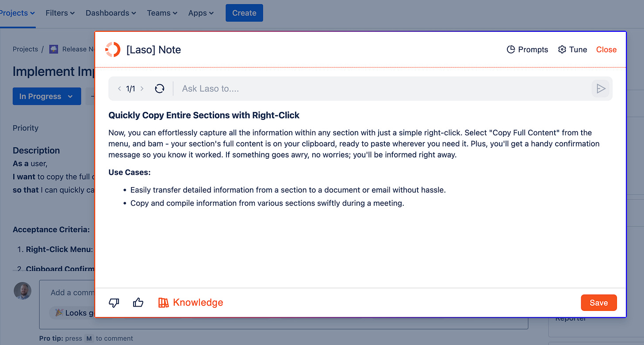Change status via In Progress dropdown
644x345 pixels.
pyautogui.click(x=47, y=96)
